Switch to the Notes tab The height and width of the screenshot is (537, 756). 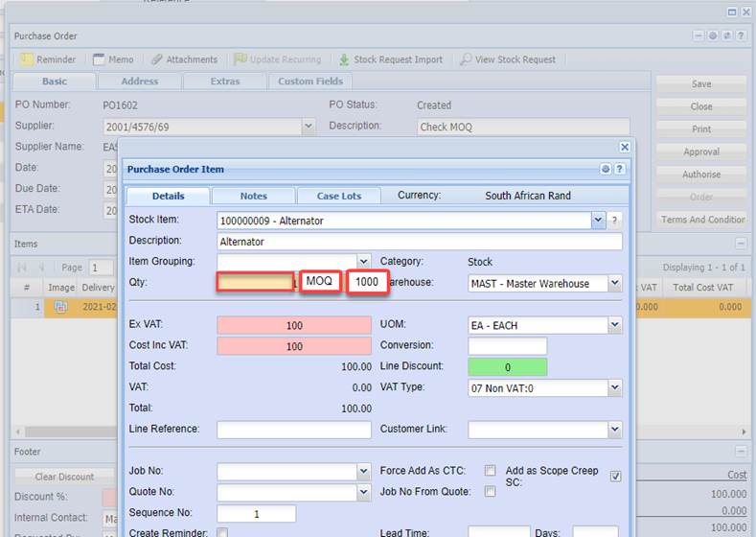point(253,196)
